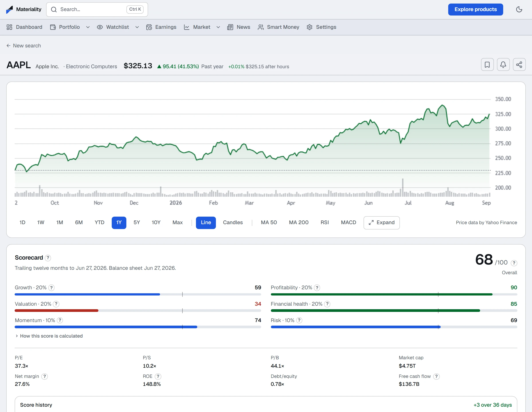Click the Dashboard grid icon

(10, 27)
